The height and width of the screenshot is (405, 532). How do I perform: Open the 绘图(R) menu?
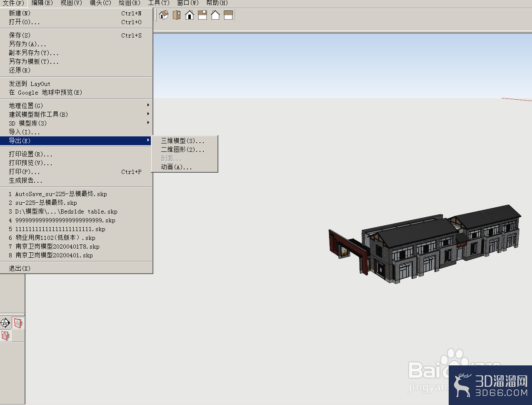pos(130,3)
